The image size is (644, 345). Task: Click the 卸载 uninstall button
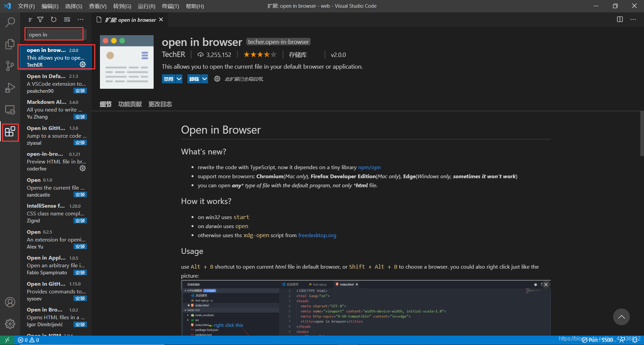coord(194,79)
